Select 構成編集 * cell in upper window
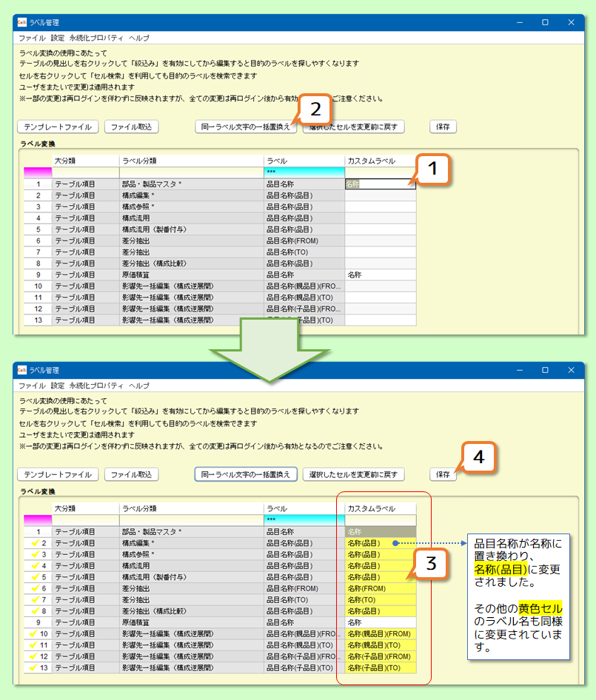Screen dimensions: 596x700 pyautogui.click(x=191, y=195)
